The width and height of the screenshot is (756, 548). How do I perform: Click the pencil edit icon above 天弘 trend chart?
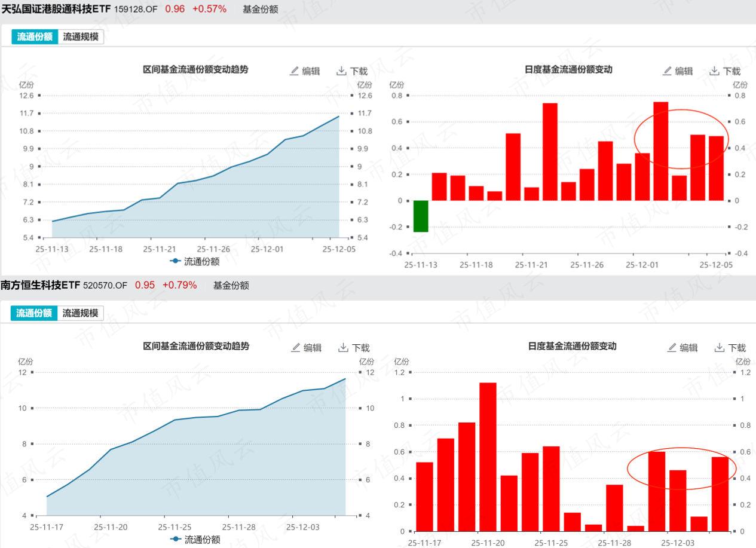click(294, 71)
